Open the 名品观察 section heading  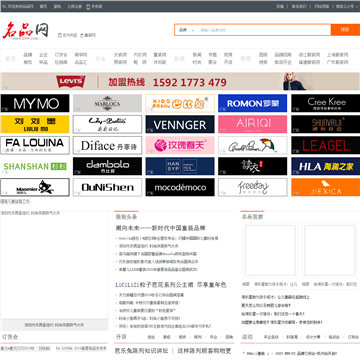(x=252, y=217)
